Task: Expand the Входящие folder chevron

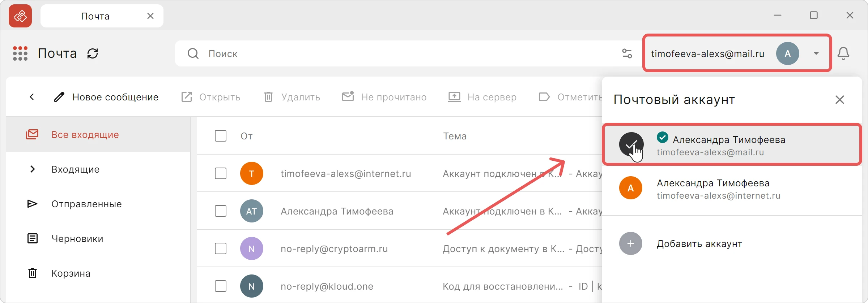Action: (33, 169)
